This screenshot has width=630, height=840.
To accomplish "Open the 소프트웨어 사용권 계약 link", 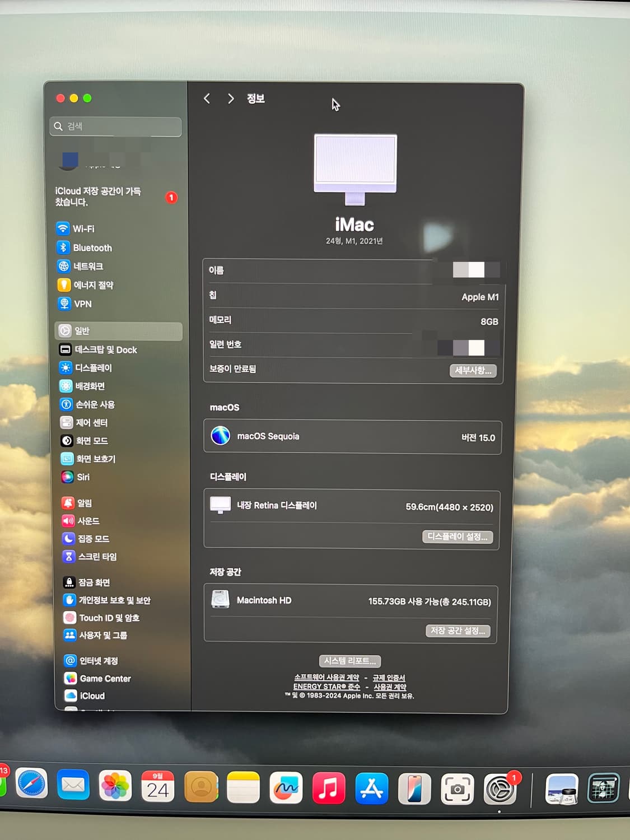I will coord(326,678).
